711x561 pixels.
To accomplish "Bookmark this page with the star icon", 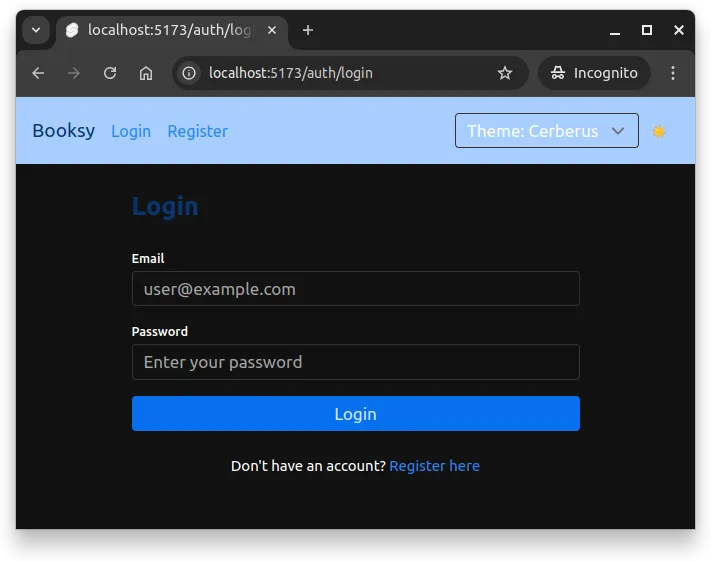I will [505, 73].
